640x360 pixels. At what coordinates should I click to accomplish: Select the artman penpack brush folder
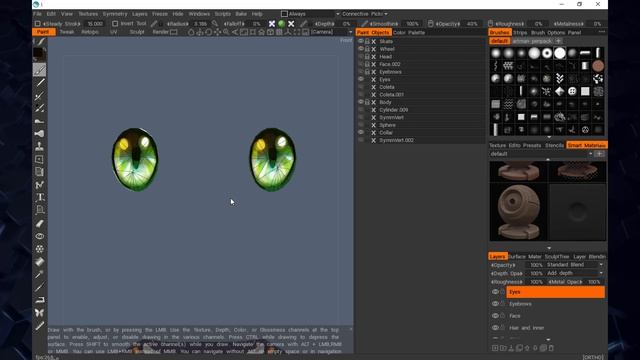532,41
